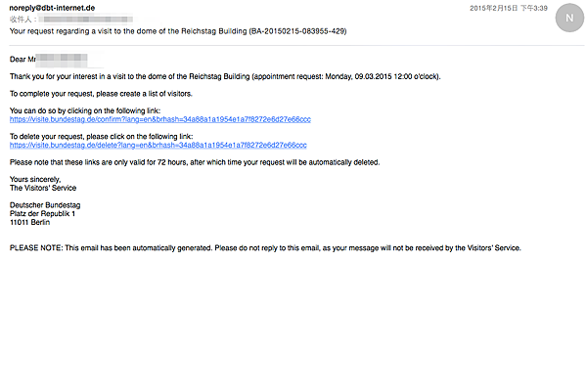Screen dimensions: 587x392
Task: Click the blurred recipient address field
Action: coord(86,20)
